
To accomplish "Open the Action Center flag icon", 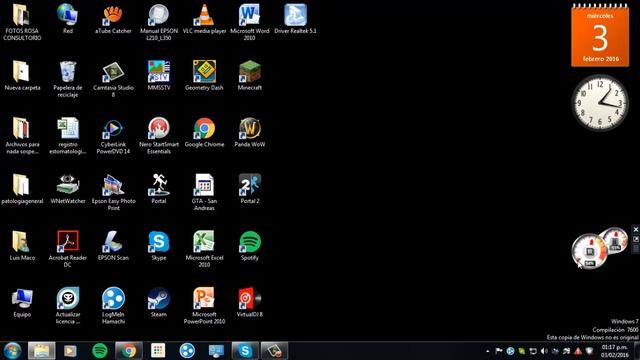I will (498, 351).
